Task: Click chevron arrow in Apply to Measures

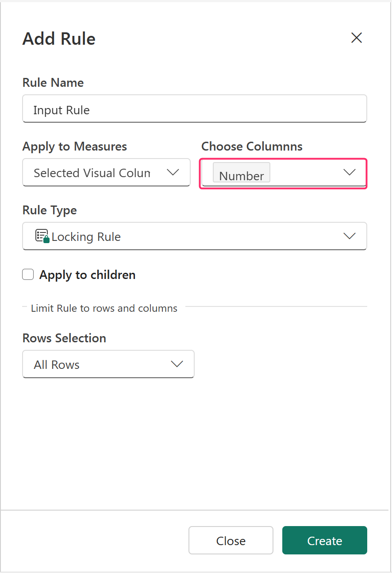Action: 173,172
